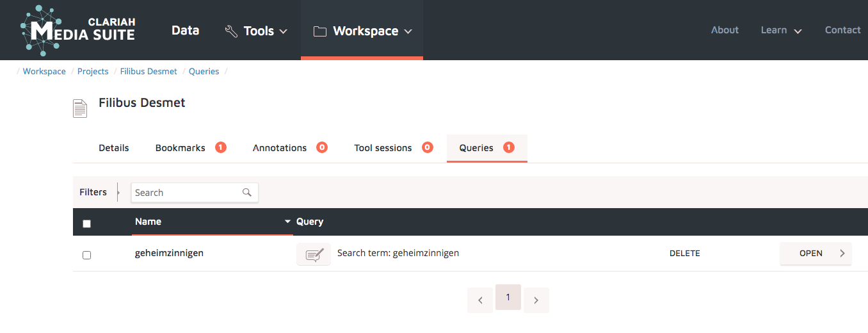The image size is (868, 333).
Task: Sort by the Name column header
Action: (149, 222)
